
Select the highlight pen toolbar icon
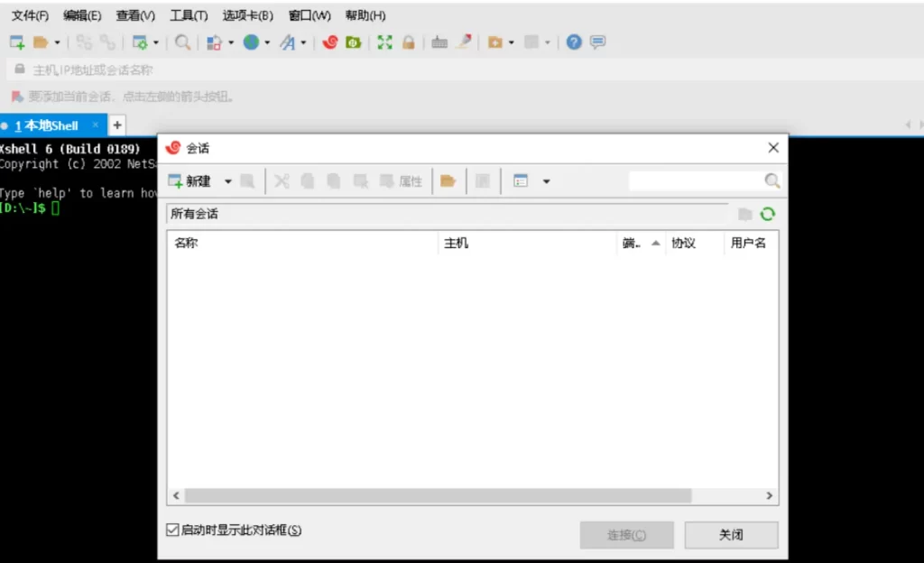point(463,42)
